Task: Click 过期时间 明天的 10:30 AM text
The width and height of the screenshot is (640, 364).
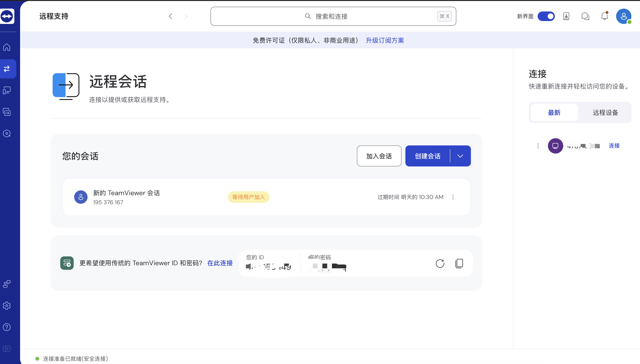Action: (x=410, y=197)
